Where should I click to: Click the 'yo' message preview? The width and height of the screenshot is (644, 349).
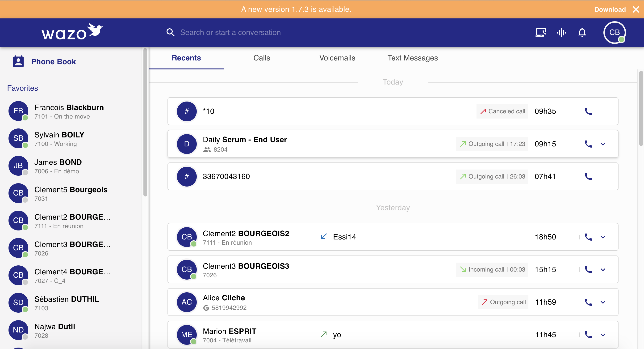point(337,335)
